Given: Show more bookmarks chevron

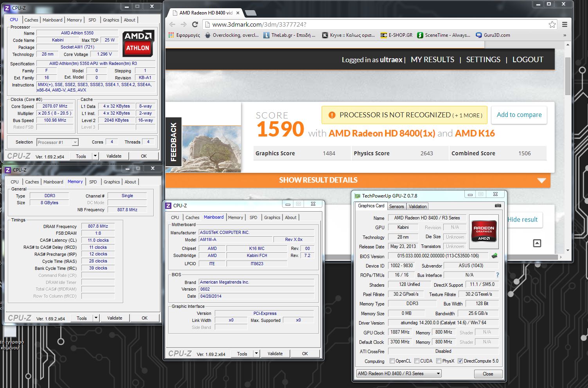Looking at the screenshot, I should pyautogui.click(x=565, y=35).
